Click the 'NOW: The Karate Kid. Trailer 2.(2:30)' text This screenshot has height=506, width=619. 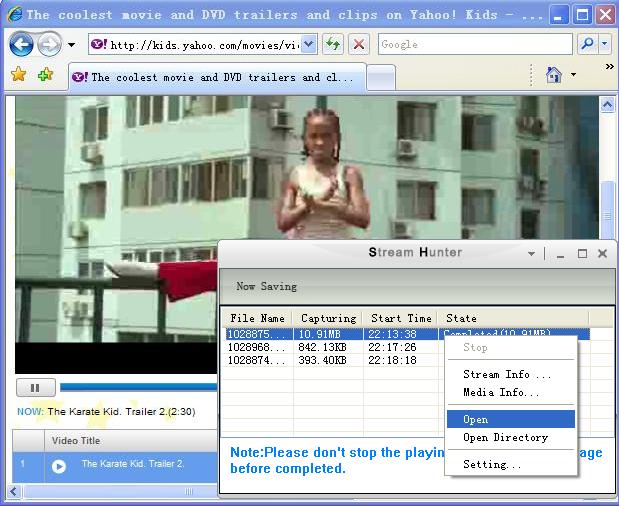coord(106,412)
